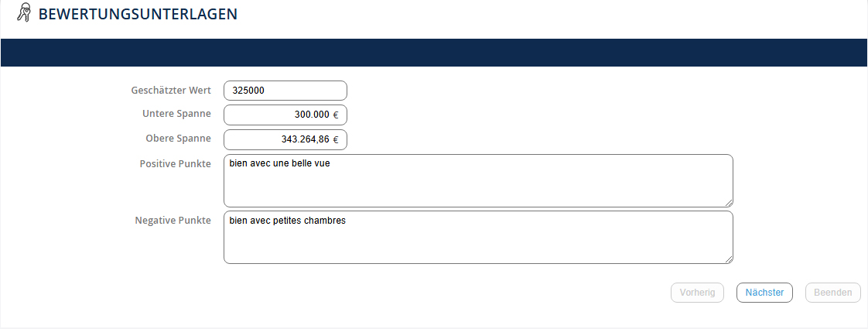Click the Geschätzter Wert label
This screenshot has height=329, width=868.
coord(171,91)
